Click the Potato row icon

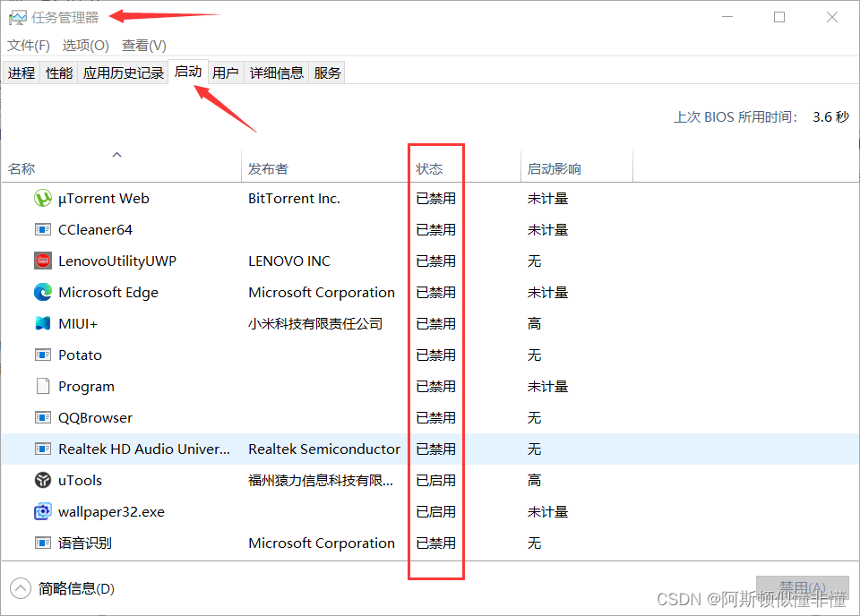43,355
